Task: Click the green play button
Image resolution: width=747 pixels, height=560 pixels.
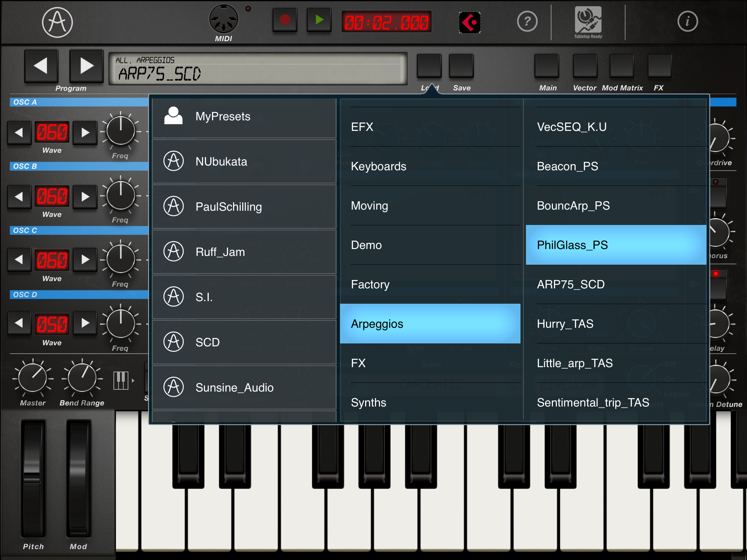Action: 319,20
